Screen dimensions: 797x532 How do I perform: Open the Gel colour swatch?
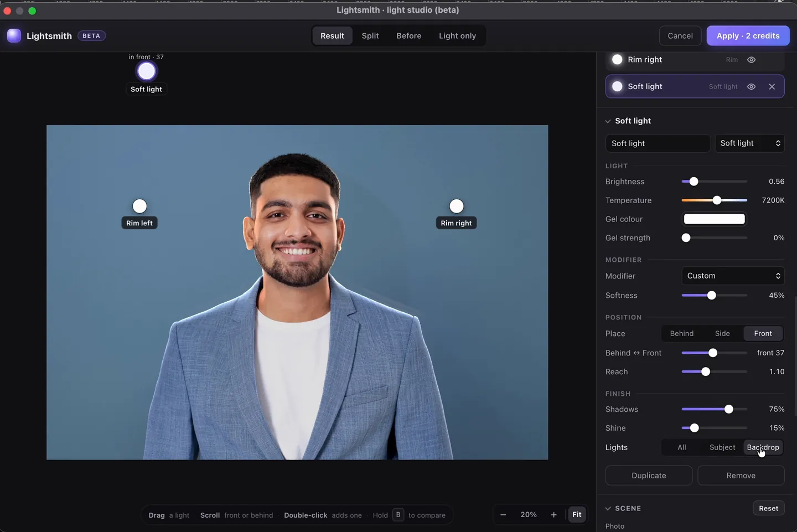(x=715, y=219)
